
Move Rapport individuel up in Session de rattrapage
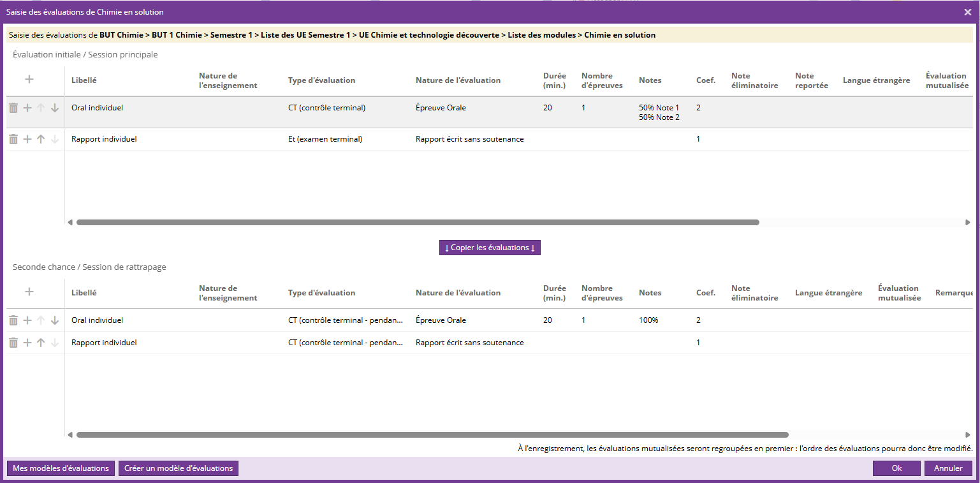pyautogui.click(x=41, y=343)
